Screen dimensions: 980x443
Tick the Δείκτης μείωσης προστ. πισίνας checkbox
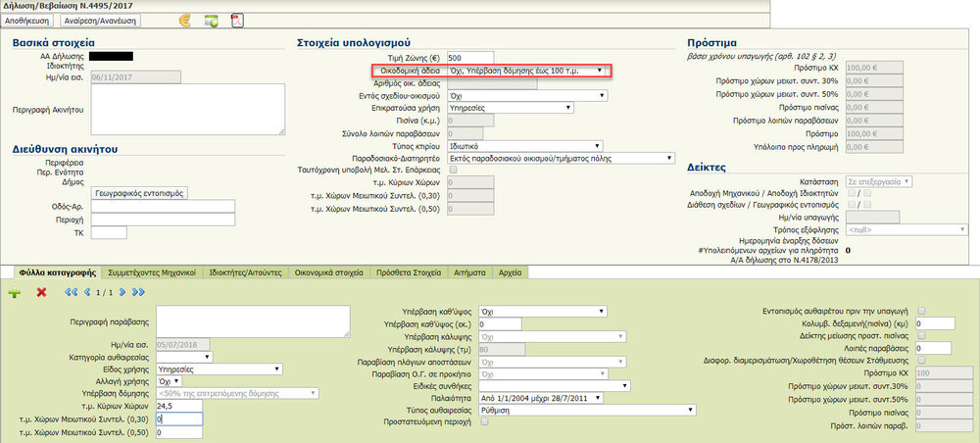point(921,335)
